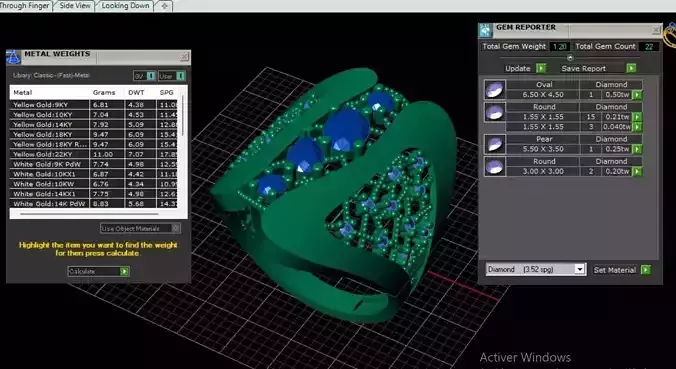Click the green arrow next to Update
The width and height of the screenshot is (676, 369).
point(541,68)
